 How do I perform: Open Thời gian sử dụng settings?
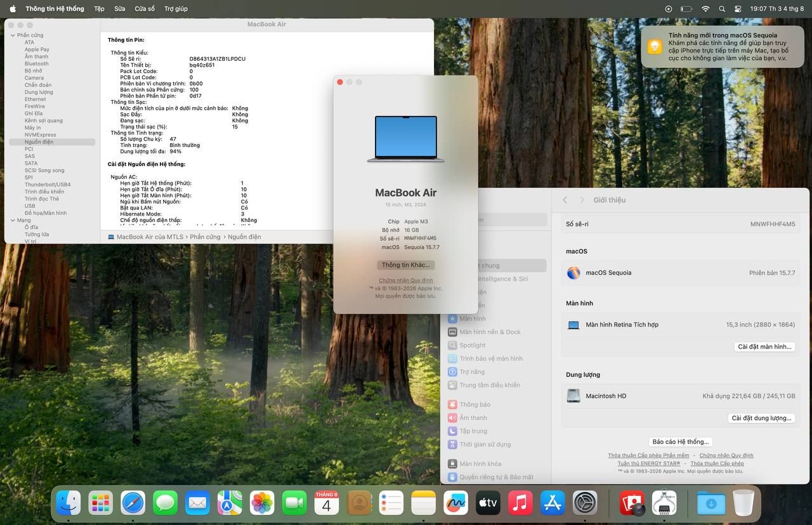pyautogui.click(x=485, y=444)
